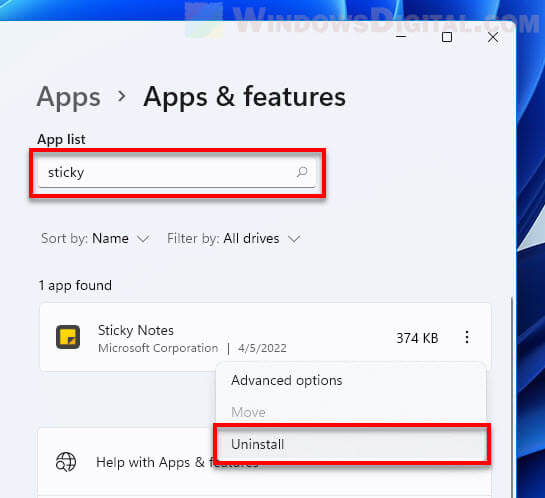Click the App list search field containing sticky
The width and height of the screenshot is (545, 498).
click(177, 173)
